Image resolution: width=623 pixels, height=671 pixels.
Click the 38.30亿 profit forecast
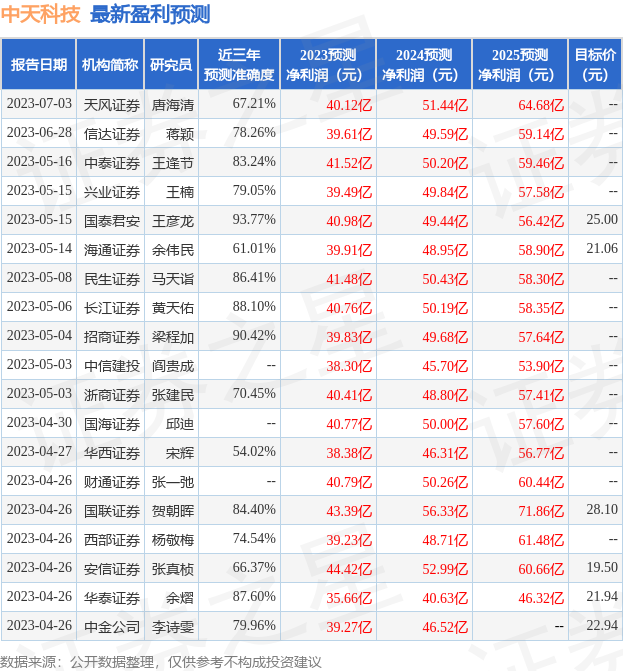point(349,366)
